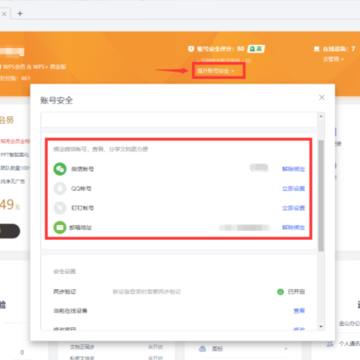
Task: Click the grey QQ account icon
Action: pyautogui.click(x=60, y=189)
